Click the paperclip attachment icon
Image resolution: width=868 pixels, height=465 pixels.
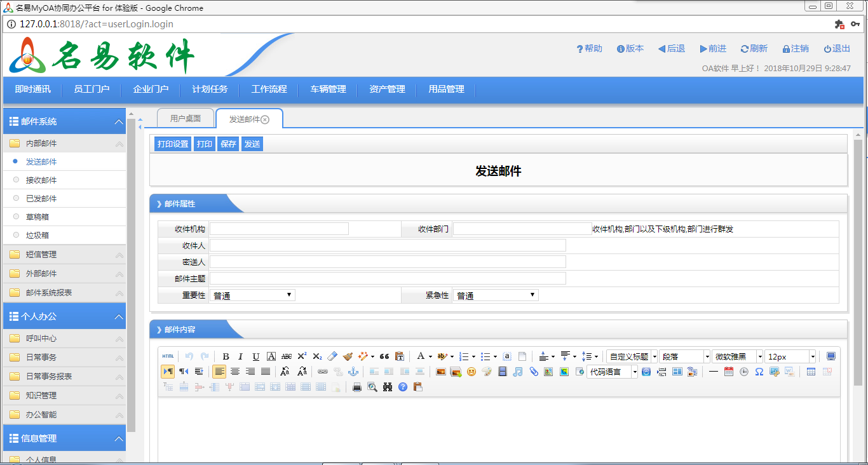coord(533,372)
